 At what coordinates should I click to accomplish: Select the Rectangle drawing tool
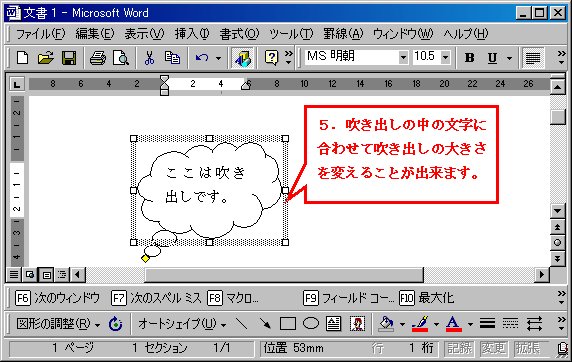click(288, 323)
